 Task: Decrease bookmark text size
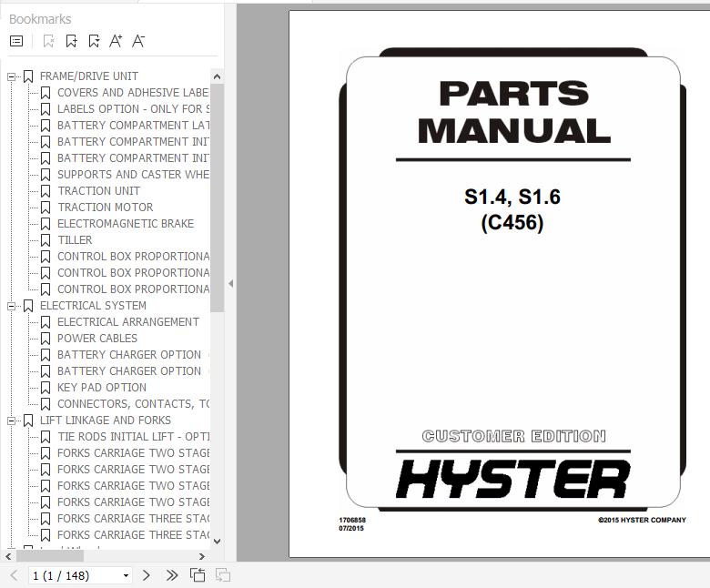138,41
